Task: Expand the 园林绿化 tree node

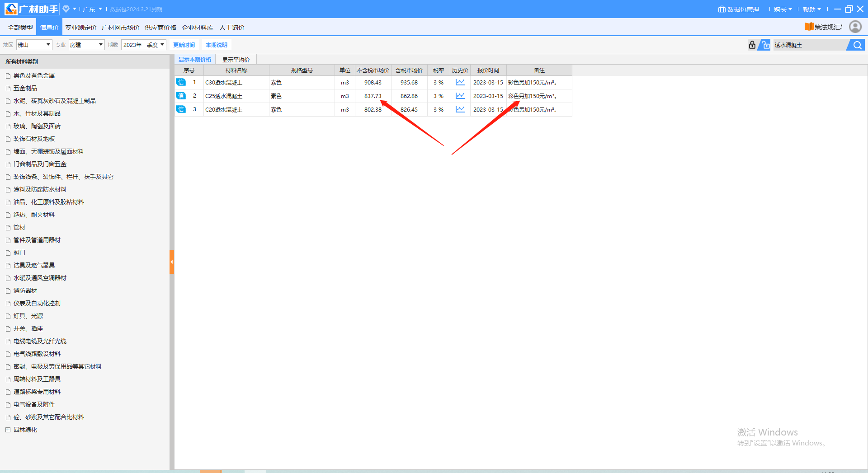Action: coord(8,430)
